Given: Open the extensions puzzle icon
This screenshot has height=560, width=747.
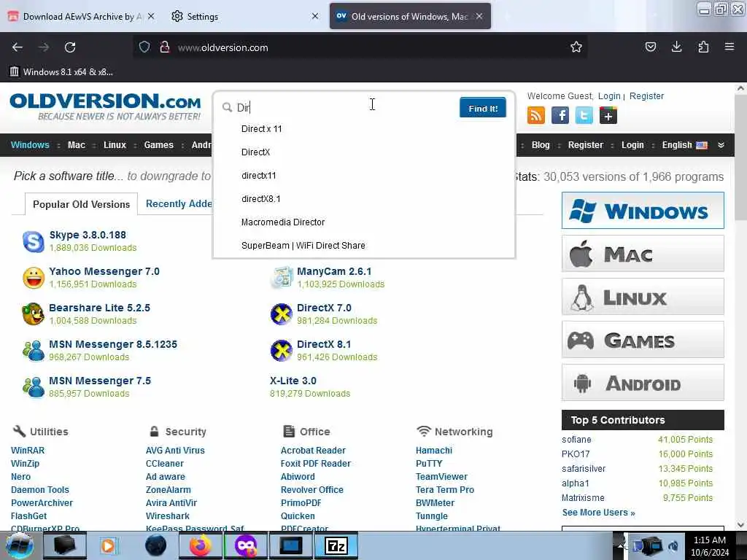Looking at the screenshot, I should pyautogui.click(x=703, y=47).
